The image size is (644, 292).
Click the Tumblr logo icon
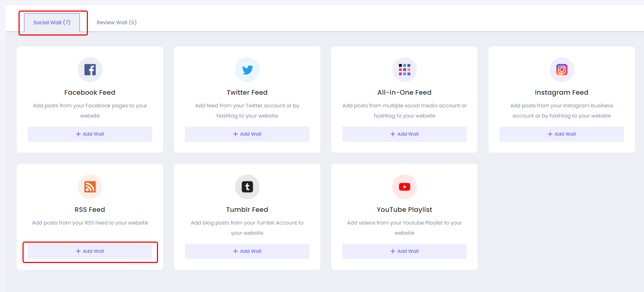[247, 187]
